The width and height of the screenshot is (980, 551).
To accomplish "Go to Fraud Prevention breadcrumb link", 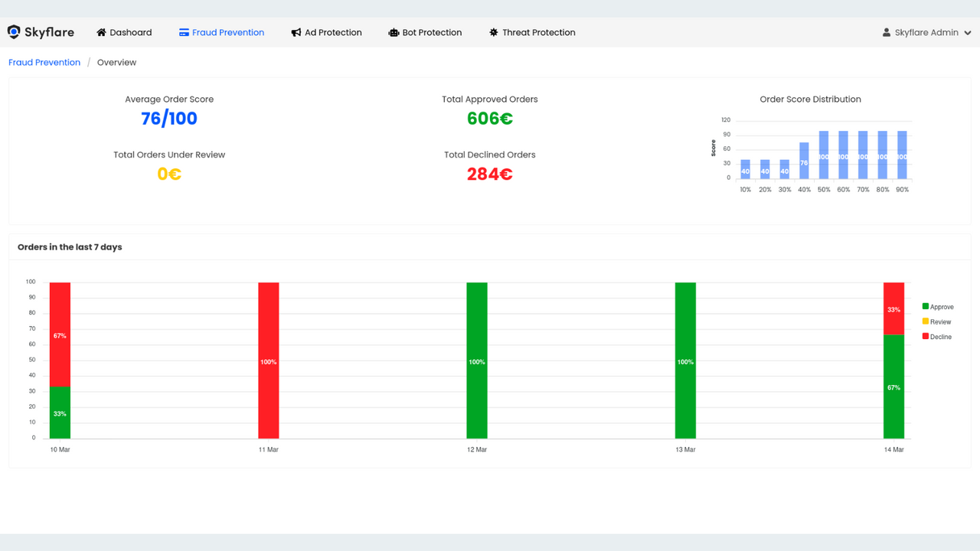I will click(44, 63).
